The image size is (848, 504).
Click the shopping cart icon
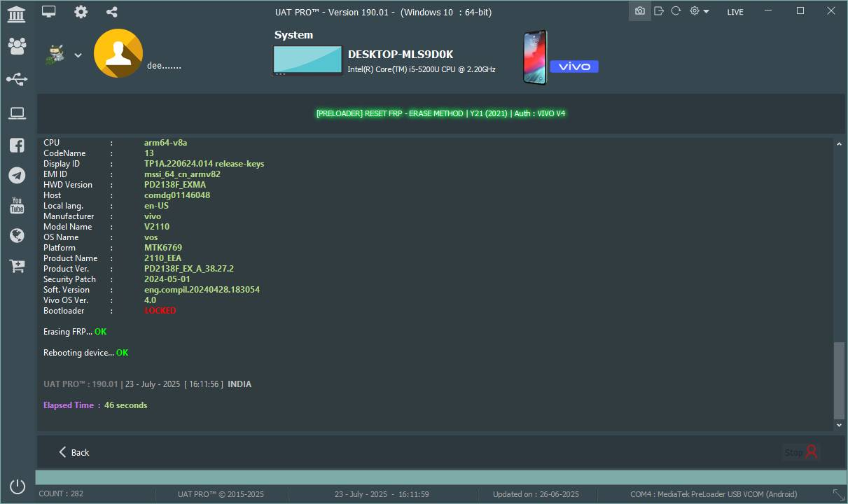(x=17, y=266)
